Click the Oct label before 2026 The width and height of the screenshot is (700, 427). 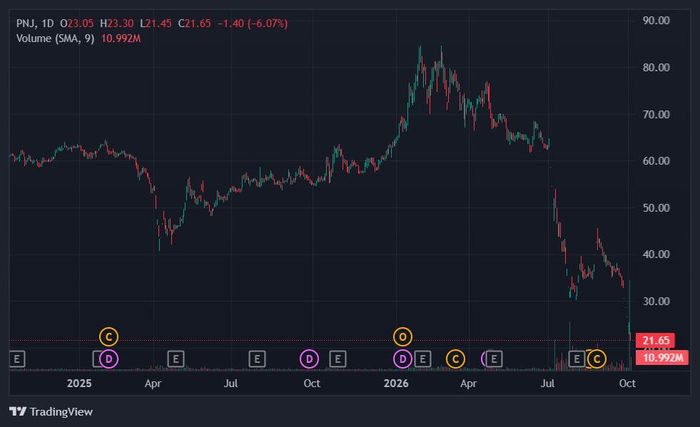312,383
